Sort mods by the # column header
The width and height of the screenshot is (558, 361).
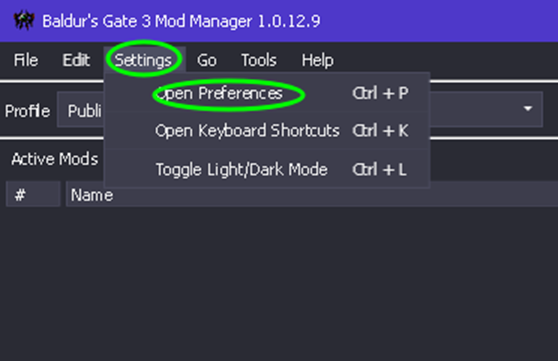(33, 194)
